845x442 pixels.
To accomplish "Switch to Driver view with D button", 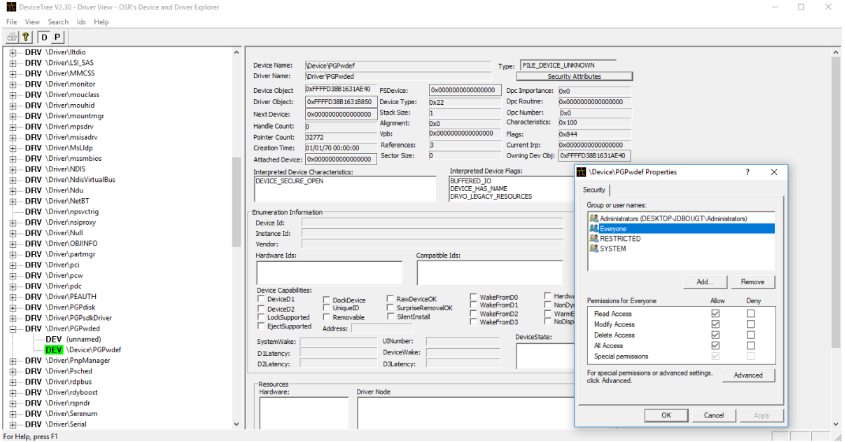I will click(44, 36).
